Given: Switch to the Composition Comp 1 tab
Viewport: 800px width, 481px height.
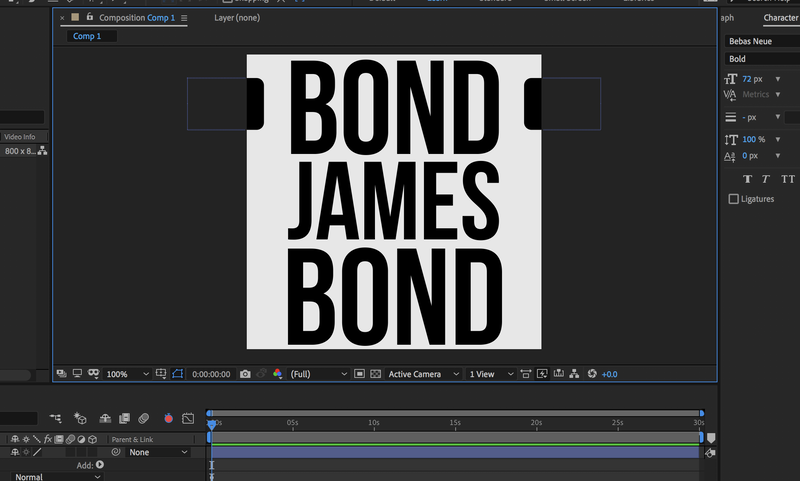Looking at the screenshot, I should coord(137,18).
